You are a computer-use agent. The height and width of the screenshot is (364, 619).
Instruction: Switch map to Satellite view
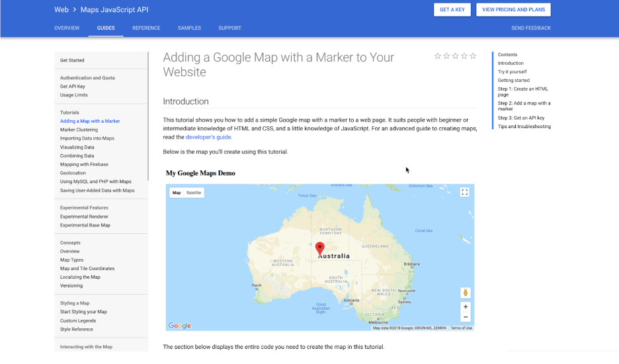[194, 193]
